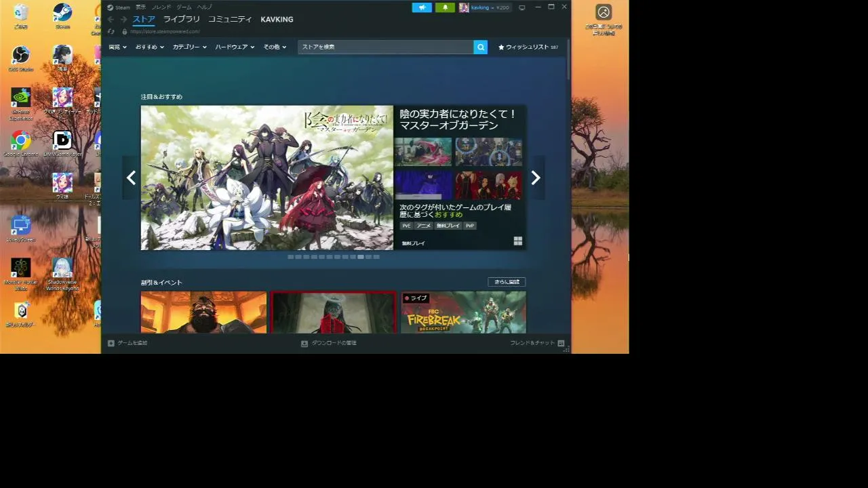Expand the ハードウェア dropdown
Screen dimensions: 868x488
(235, 47)
